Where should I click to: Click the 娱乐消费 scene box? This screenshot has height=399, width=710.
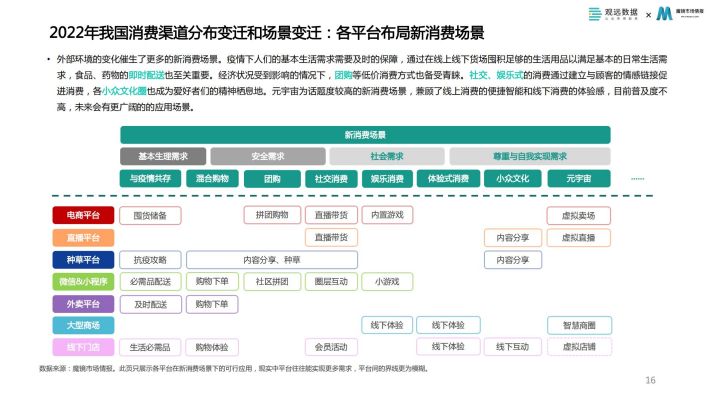point(387,178)
